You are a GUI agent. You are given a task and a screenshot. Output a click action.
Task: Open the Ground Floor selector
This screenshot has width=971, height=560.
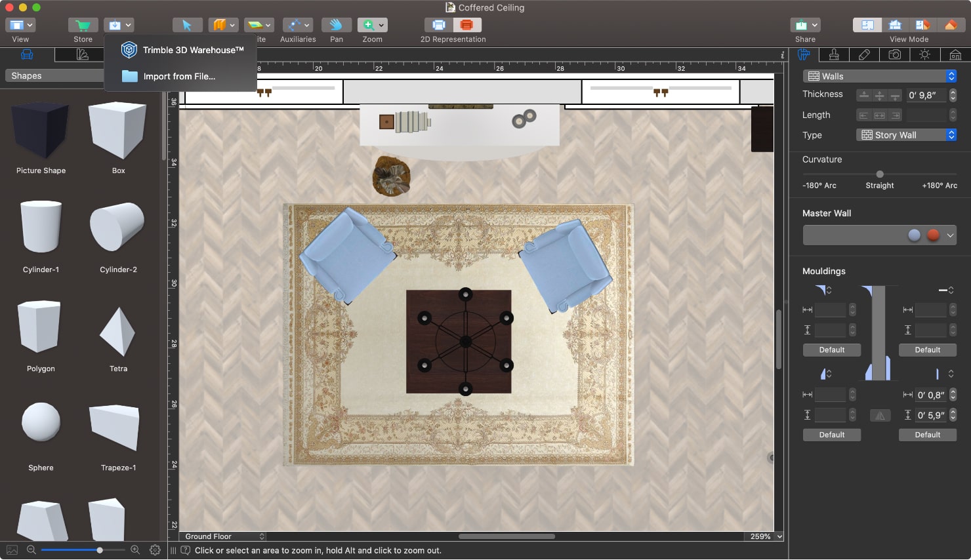coord(223,536)
